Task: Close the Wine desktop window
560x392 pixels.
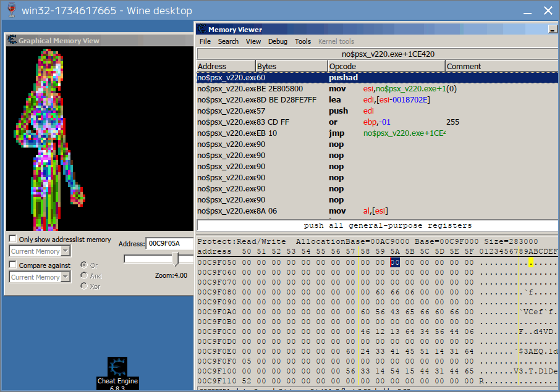Action: click(548, 10)
